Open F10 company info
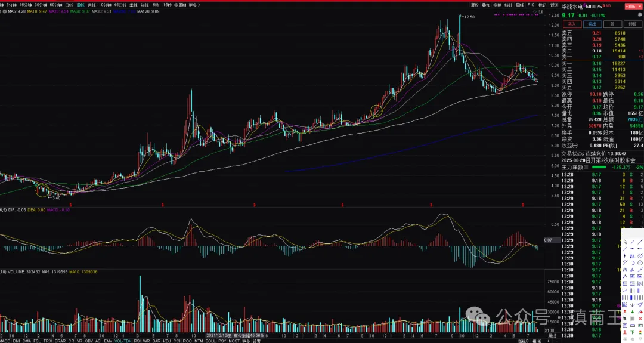Image resolution: width=644 pixels, height=343 pixels. (x=531, y=5)
